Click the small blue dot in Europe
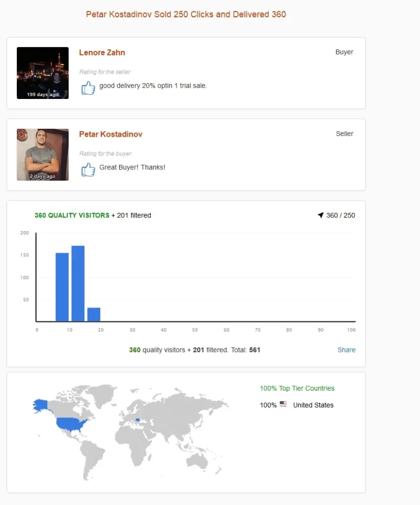The height and width of the screenshot is (505, 420). coord(138,420)
